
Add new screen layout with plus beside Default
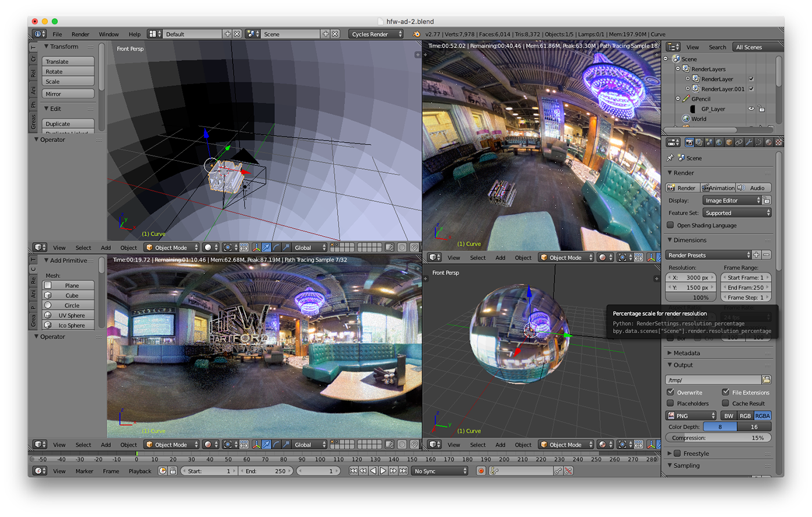pos(228,34)
